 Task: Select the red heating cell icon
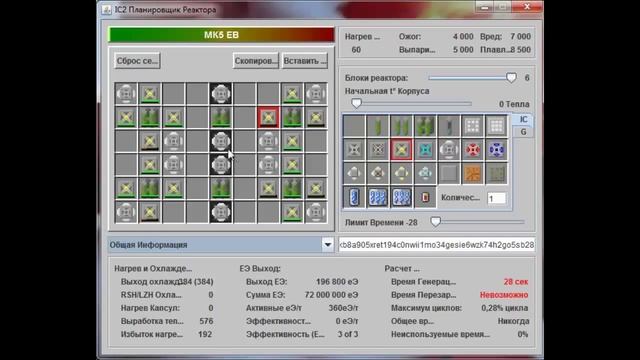coord(425,197)
